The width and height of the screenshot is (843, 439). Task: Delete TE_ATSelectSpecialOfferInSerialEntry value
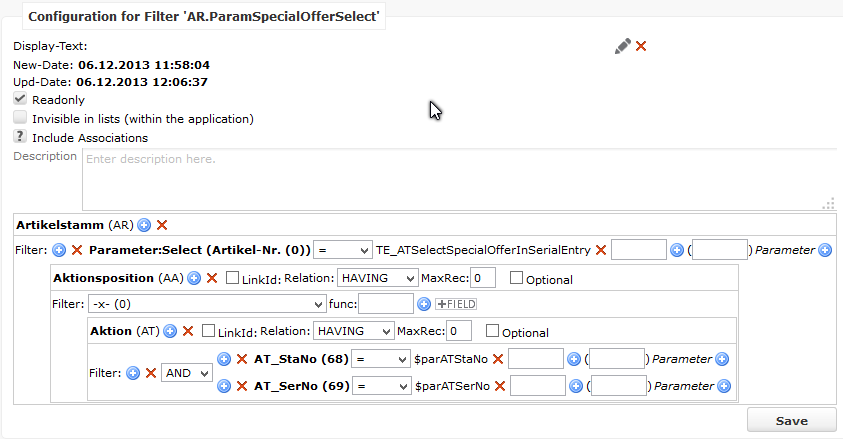point(601,250)
